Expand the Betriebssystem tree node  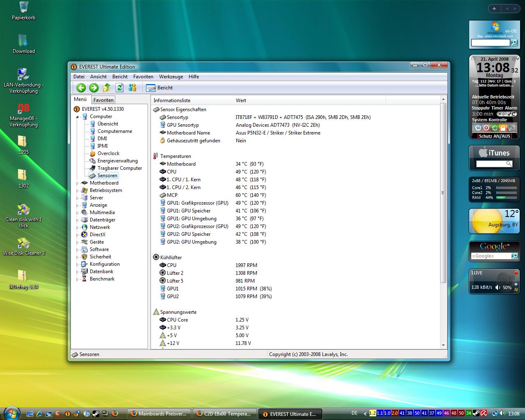77,191
